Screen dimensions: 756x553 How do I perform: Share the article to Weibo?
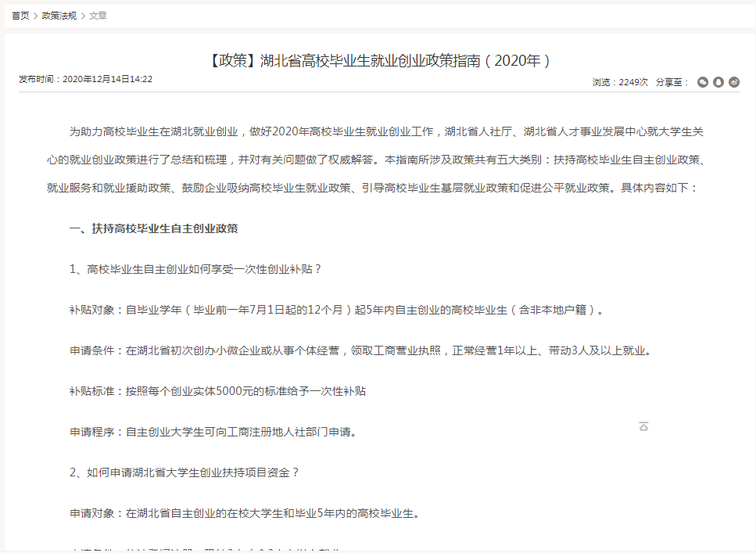click(734, 82)
